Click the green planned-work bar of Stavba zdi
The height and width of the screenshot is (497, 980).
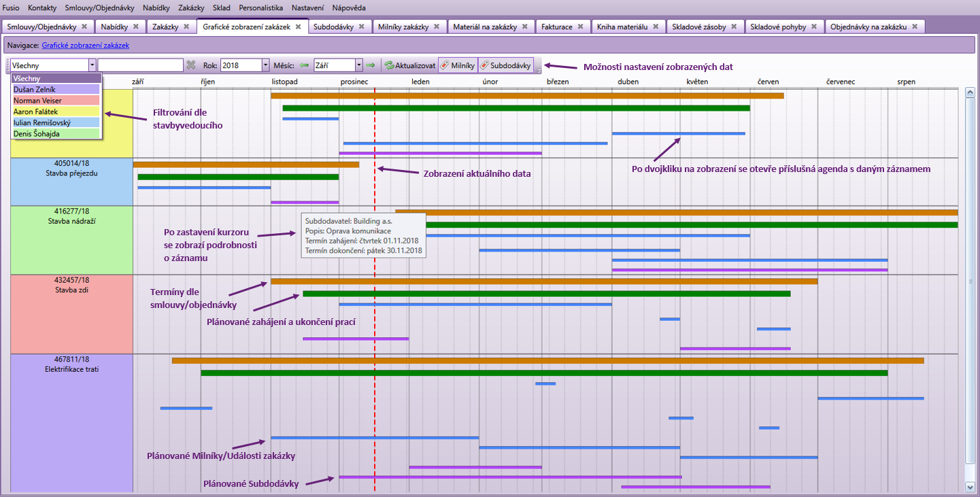click(547, 294)
